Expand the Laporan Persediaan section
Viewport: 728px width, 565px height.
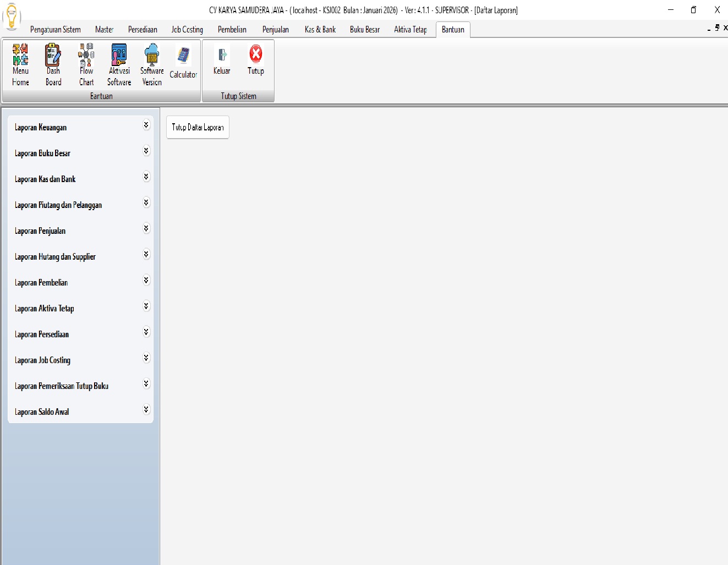pos(146,332)
